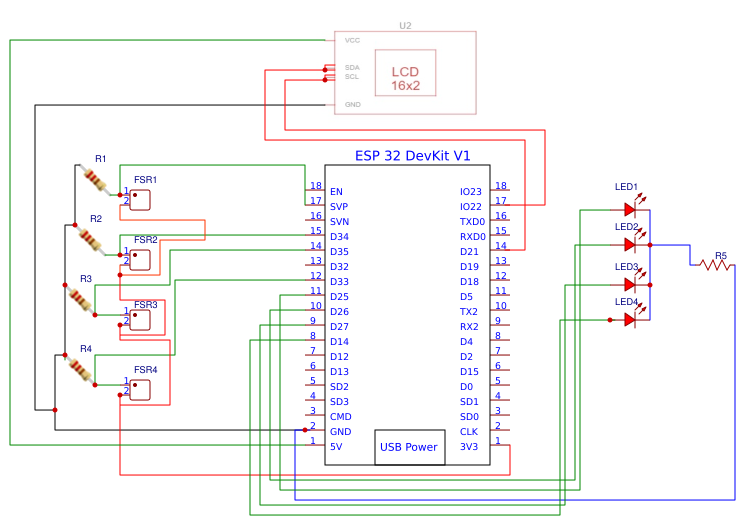Click the USB Power block
Viewport: 747px width, 525px height.
410,447
